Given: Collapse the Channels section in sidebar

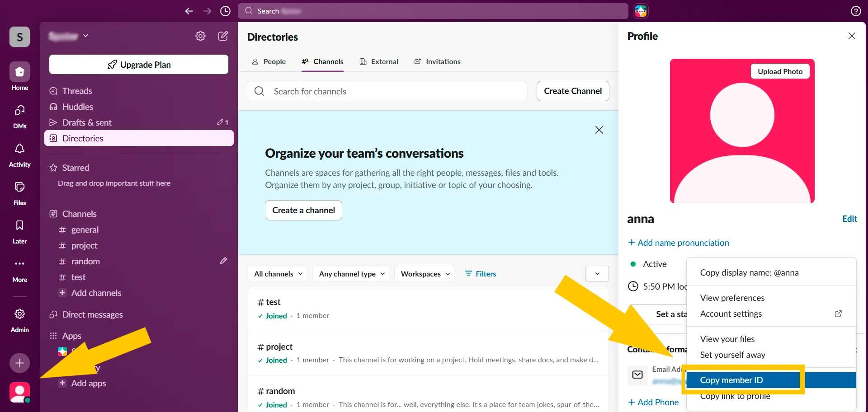Looking at the screenshot, I should point(73,214).
